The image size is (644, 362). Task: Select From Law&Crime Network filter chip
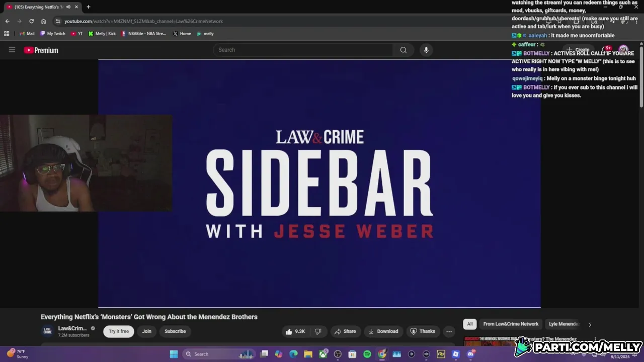coord(511,324)
